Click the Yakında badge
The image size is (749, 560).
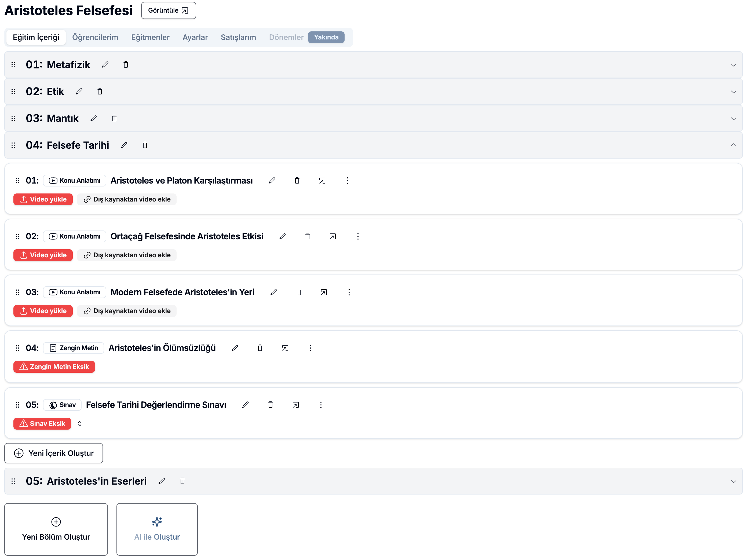pyautogui.click(x=326, y=37)
